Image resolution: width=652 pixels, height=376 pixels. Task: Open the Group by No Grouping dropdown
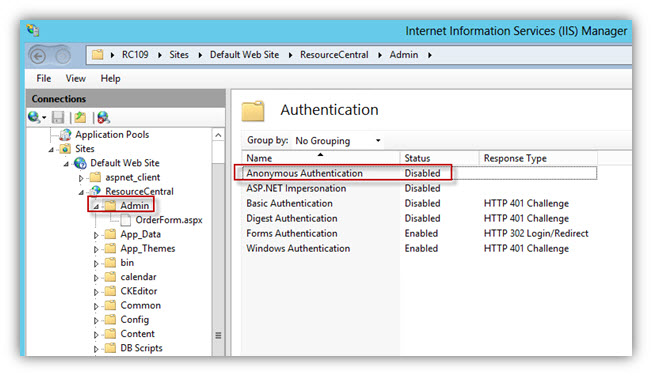338,141
